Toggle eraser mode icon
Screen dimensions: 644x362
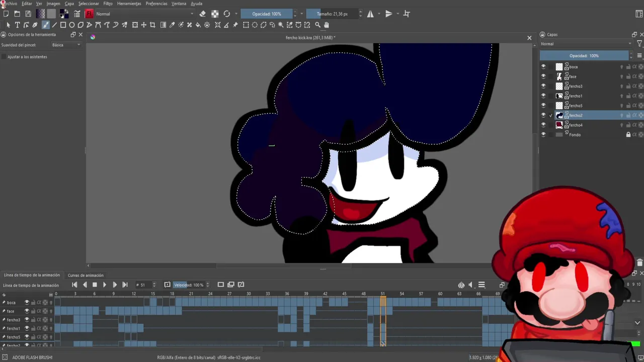coord(202,14)
